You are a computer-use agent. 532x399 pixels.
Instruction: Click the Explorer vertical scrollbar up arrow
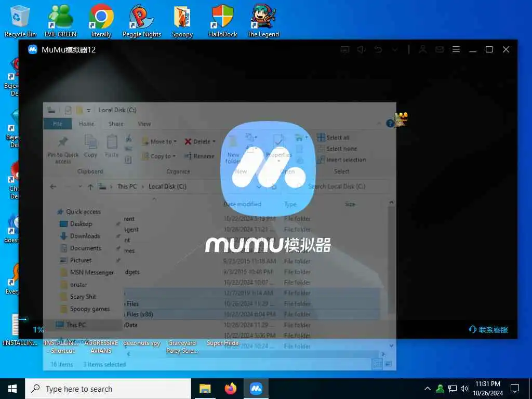(x=391, y=203)
